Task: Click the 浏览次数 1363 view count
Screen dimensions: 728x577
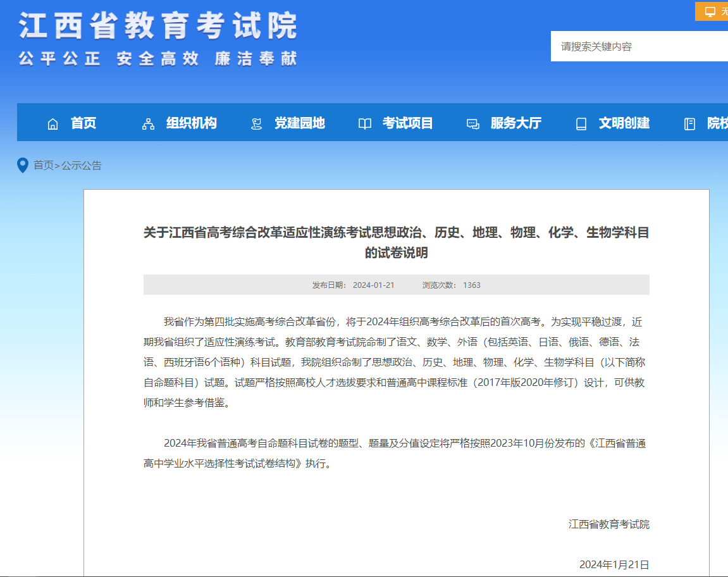Action: tap(452, 285)
